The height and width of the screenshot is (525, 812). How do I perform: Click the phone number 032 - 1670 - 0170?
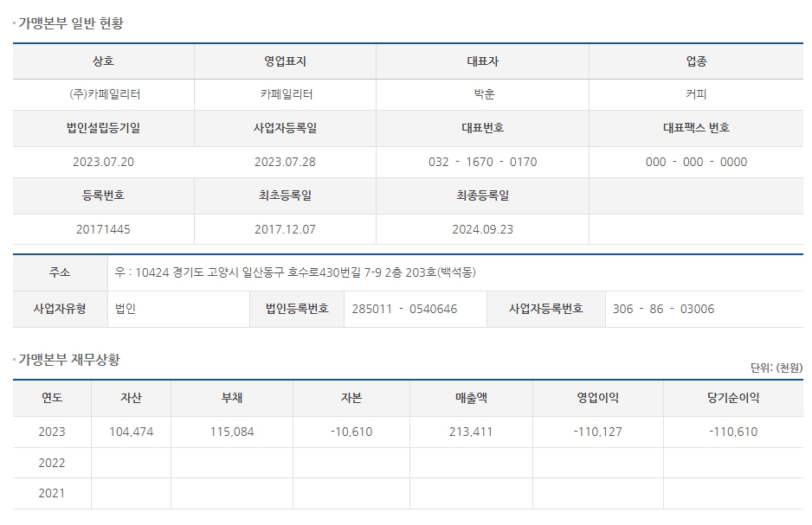[483, 162]
